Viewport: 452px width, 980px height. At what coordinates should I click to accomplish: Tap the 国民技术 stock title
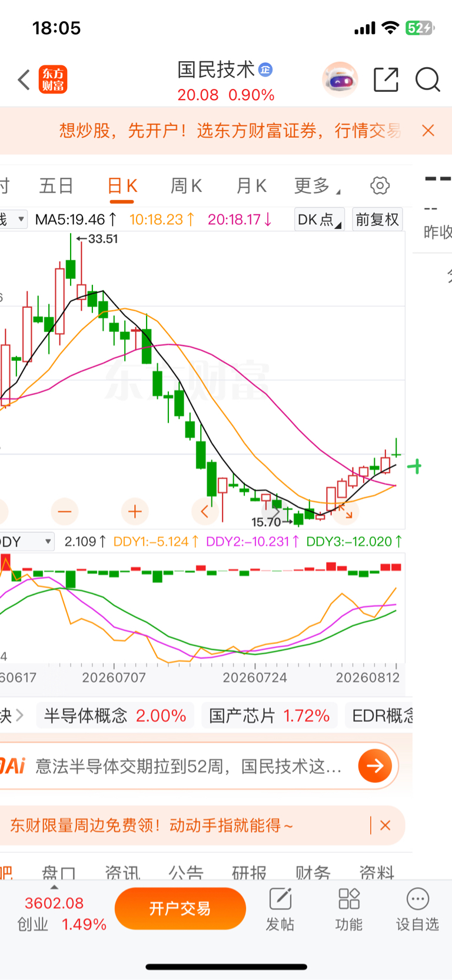pos(216,69)
